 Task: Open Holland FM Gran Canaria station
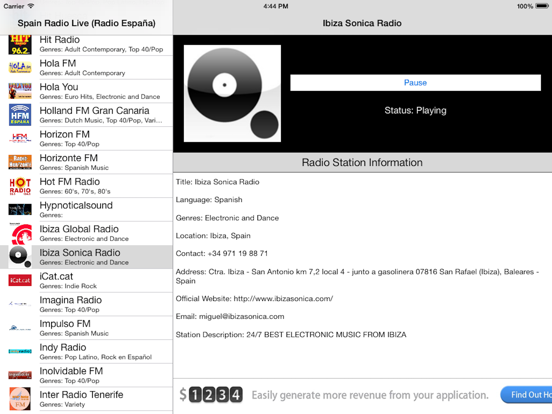[94, 111]
